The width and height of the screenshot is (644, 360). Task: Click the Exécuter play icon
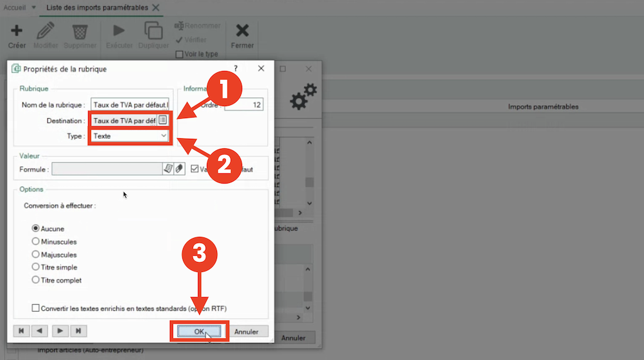(119, 31)
